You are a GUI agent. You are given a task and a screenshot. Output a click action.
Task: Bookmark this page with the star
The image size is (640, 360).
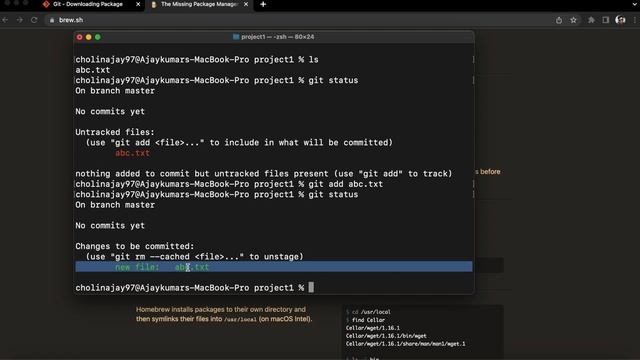[573, 20]
